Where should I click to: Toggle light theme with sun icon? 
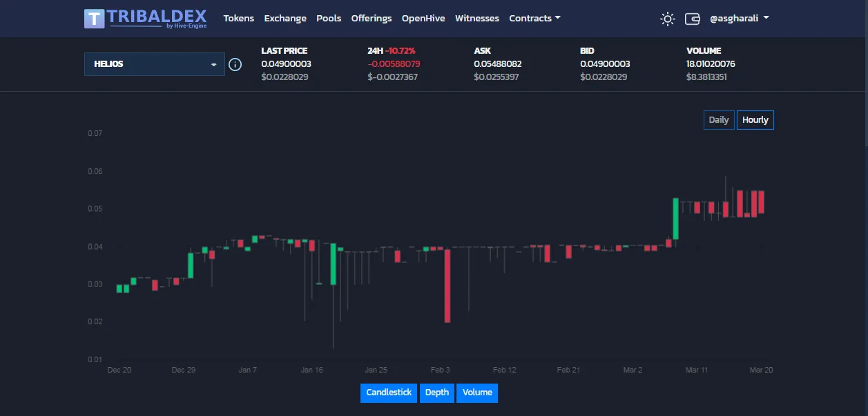coord(667,19)
